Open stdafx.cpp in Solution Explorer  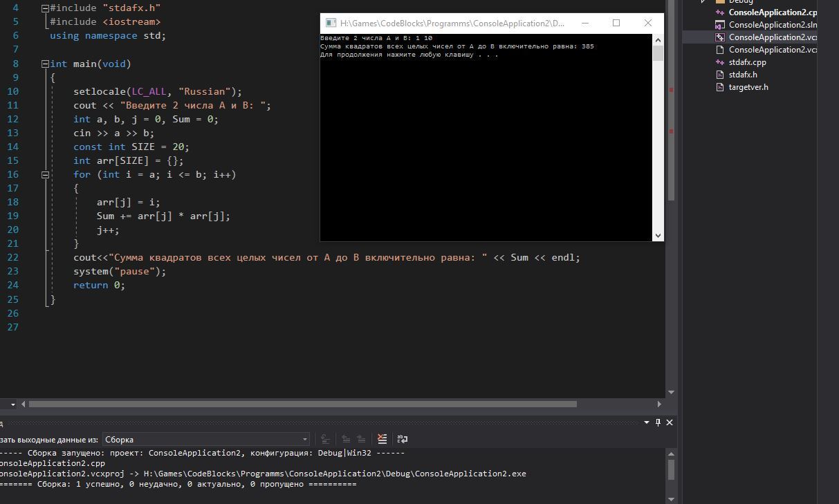pos(747,62)
